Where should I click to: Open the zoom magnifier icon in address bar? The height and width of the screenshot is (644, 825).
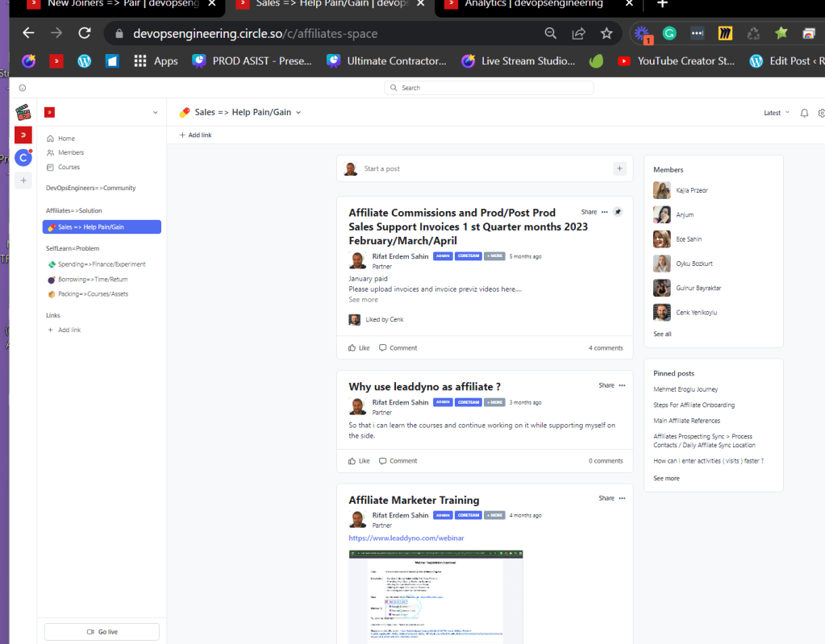pos(550,34)
